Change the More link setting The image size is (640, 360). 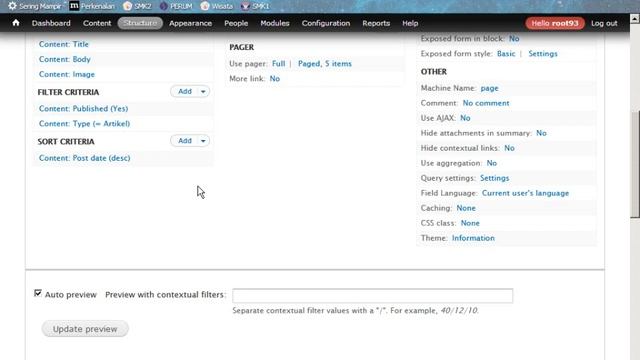(x=275, y=79)
